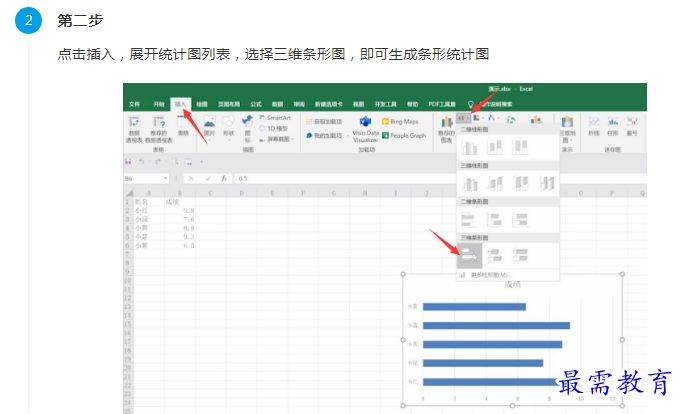Select the plain 3D column chart

click(546, 184)
